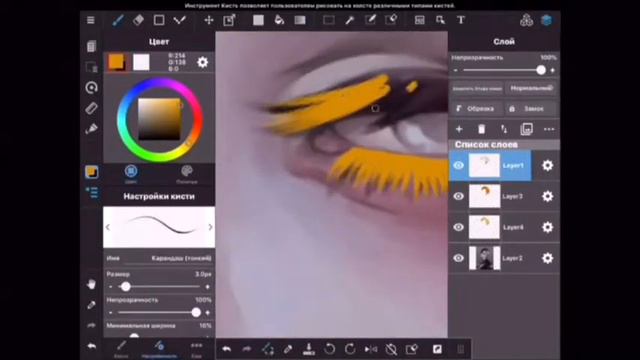Image resolution: width=640 pixels, height=360 pixels.
Task: Pick the eyedropper in bottom toolbar
Action: click(288, 349)
